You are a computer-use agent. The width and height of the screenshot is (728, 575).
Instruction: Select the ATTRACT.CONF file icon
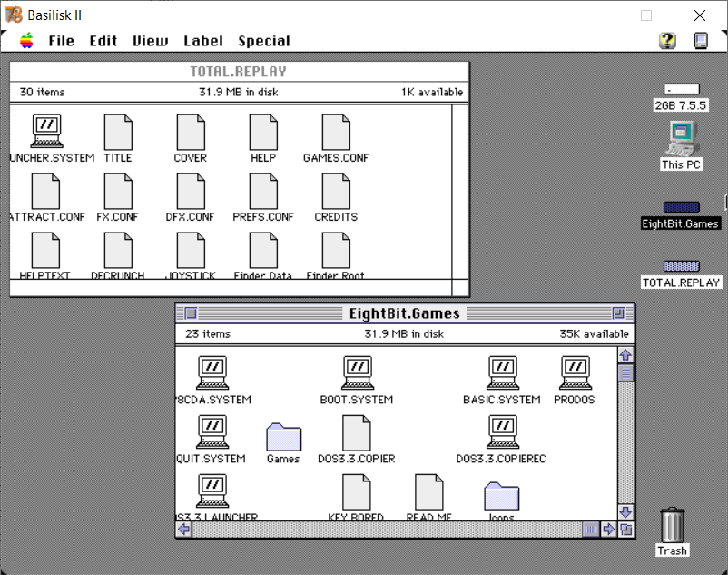point(45,191)
